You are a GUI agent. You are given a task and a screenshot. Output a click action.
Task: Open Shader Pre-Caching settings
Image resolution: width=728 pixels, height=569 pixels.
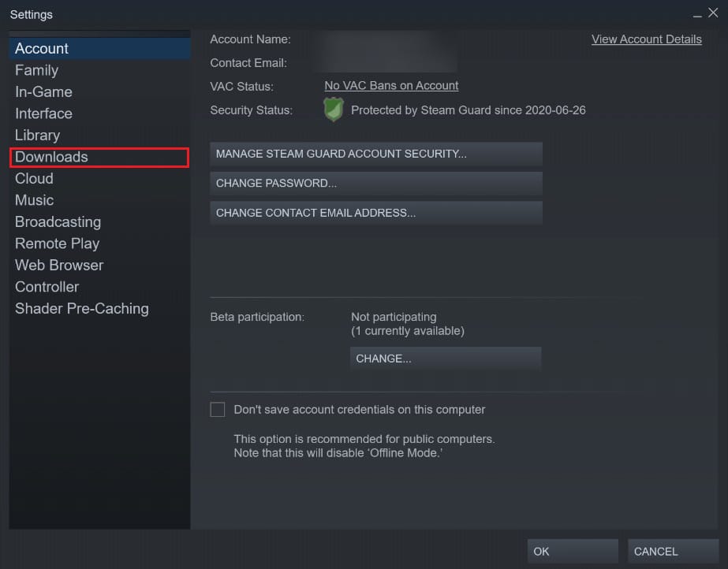pos(81,308)
